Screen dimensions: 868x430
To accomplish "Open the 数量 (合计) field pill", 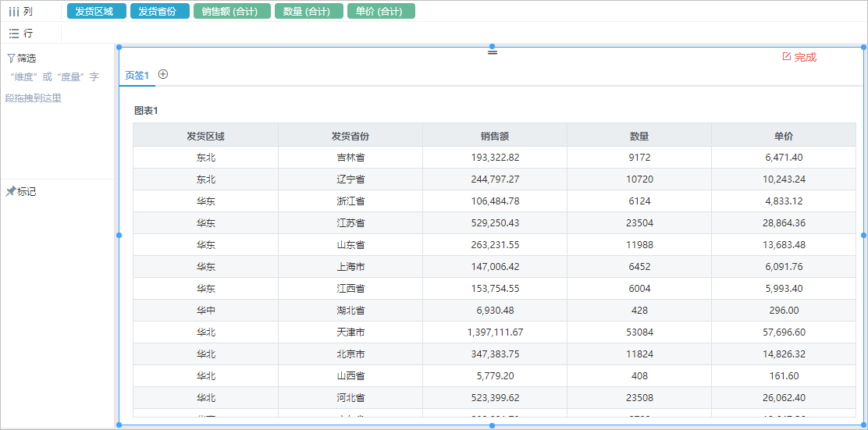I will point(309,11).
